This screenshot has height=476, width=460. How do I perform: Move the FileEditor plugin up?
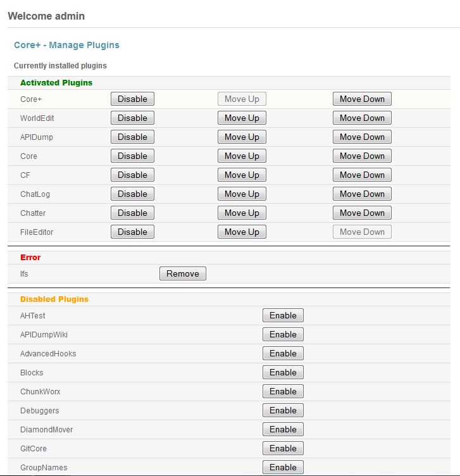242,232
